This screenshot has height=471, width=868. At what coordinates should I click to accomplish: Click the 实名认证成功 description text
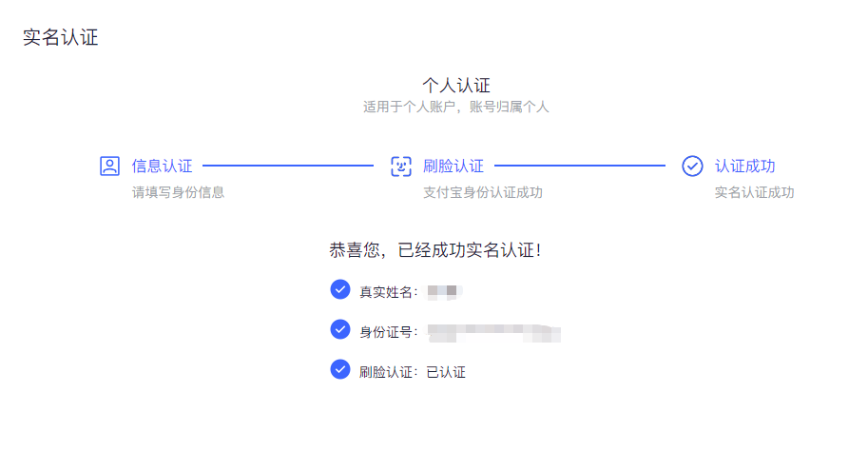754,192
